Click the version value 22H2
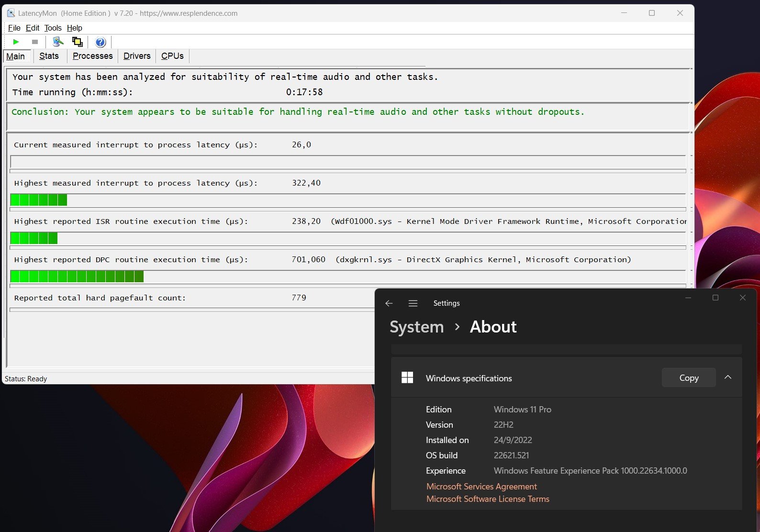 503,425
